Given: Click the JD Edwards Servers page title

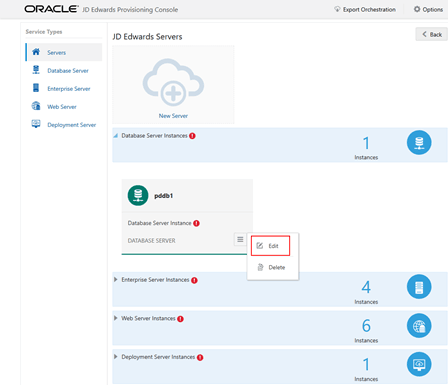Looking at the screenshot, I should click(147, 36).
